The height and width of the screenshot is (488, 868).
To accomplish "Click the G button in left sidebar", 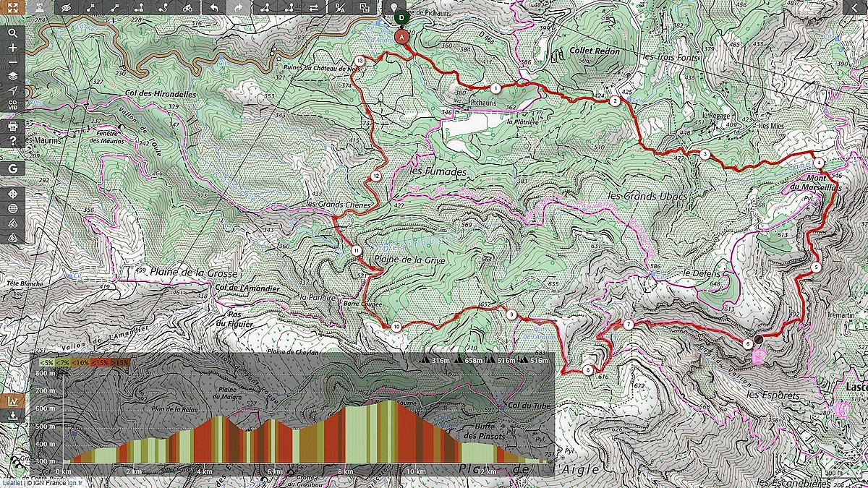I will click(13, 168).
